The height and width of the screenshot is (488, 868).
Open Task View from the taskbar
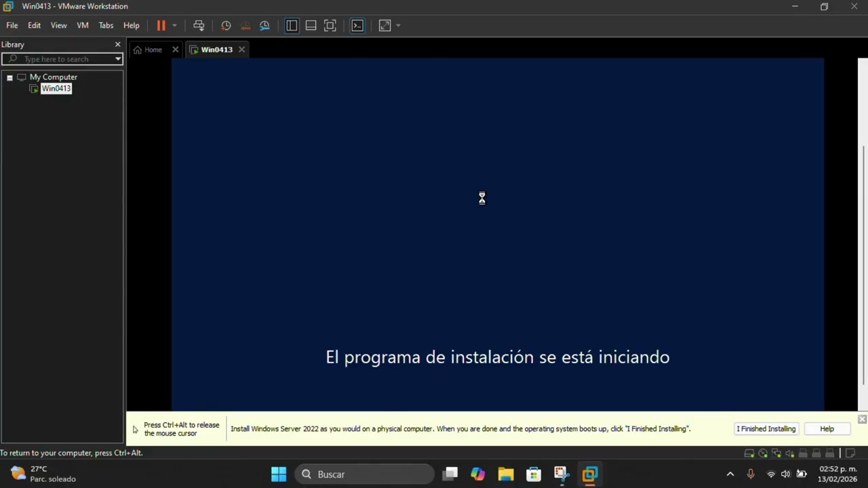pos(450,474)
